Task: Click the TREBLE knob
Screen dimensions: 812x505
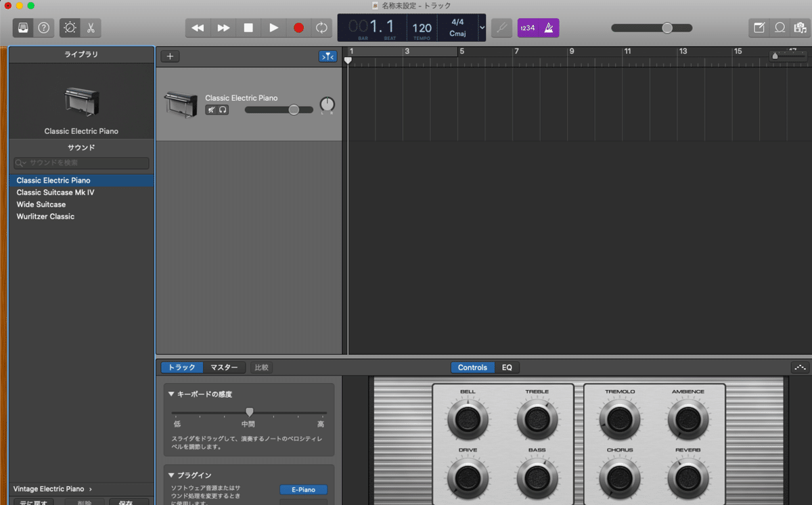Action: coord(537,420)
